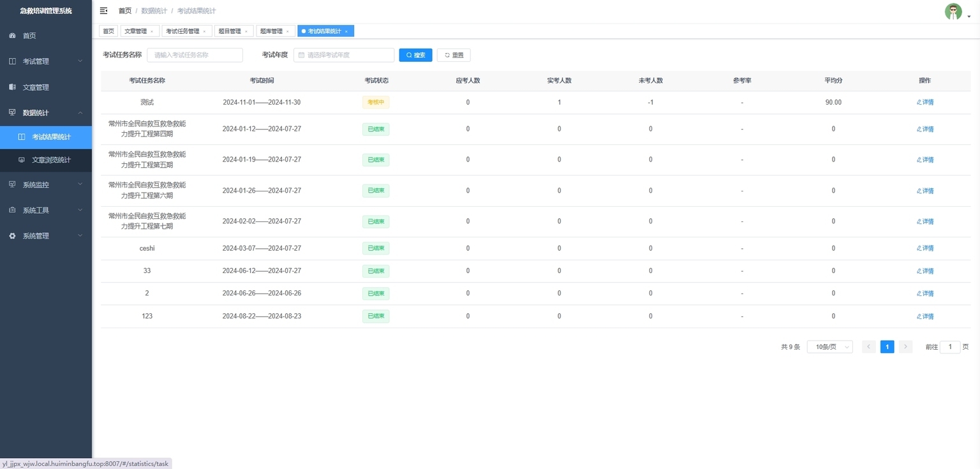Switch to the 题目管理 tab
Image resolution: width=980 pixels, height=469 pixels.
click(x=229, y=31)
